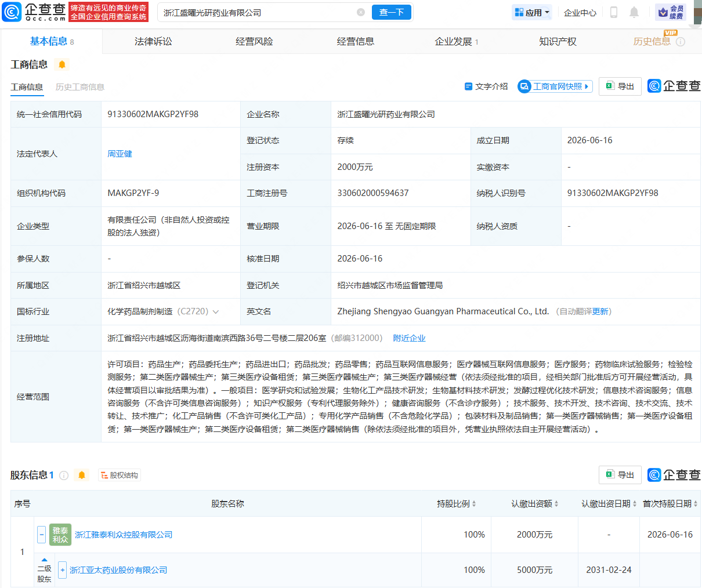
Task: Click the 登记状态 value 存续
Action: click(345, 140)
